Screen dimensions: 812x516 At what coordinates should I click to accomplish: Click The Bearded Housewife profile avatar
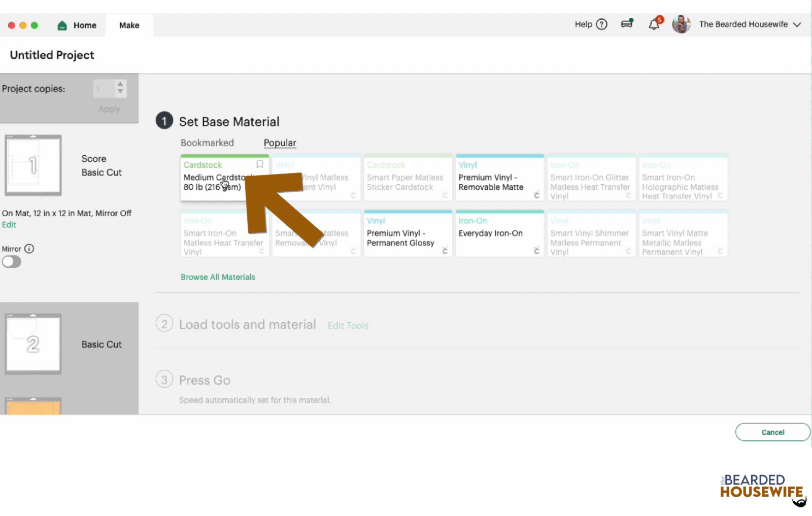tap(682, 24)
